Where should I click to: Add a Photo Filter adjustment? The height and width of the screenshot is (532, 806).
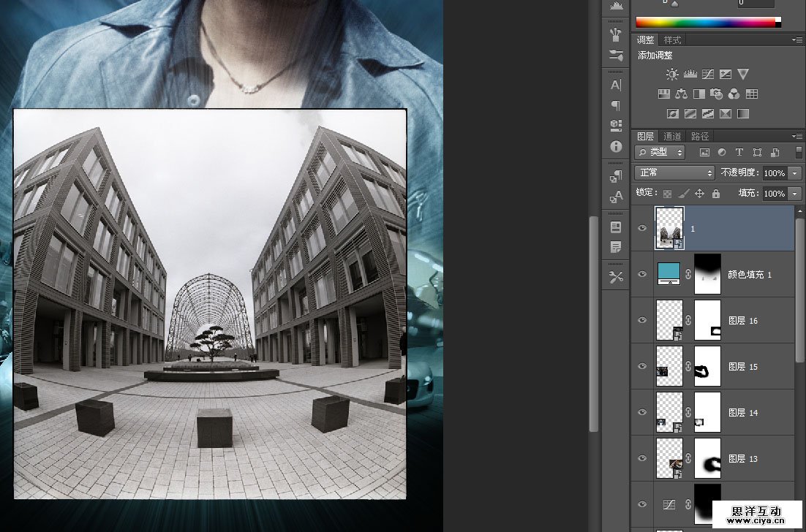pos(717,94)
